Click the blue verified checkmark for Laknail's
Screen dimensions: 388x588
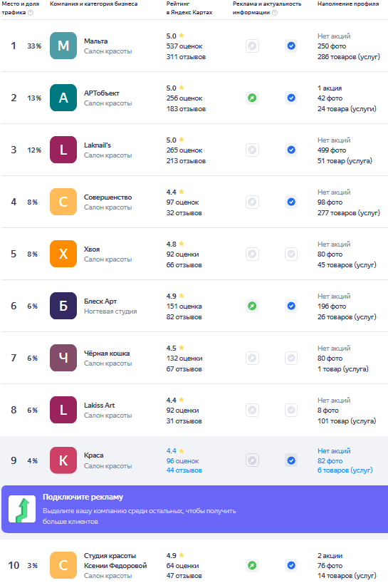click(x=291, y=150)
